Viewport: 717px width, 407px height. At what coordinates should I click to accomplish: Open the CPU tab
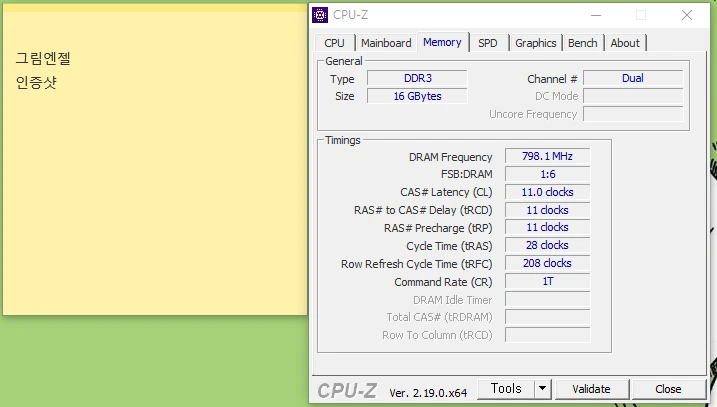[334, 43]
